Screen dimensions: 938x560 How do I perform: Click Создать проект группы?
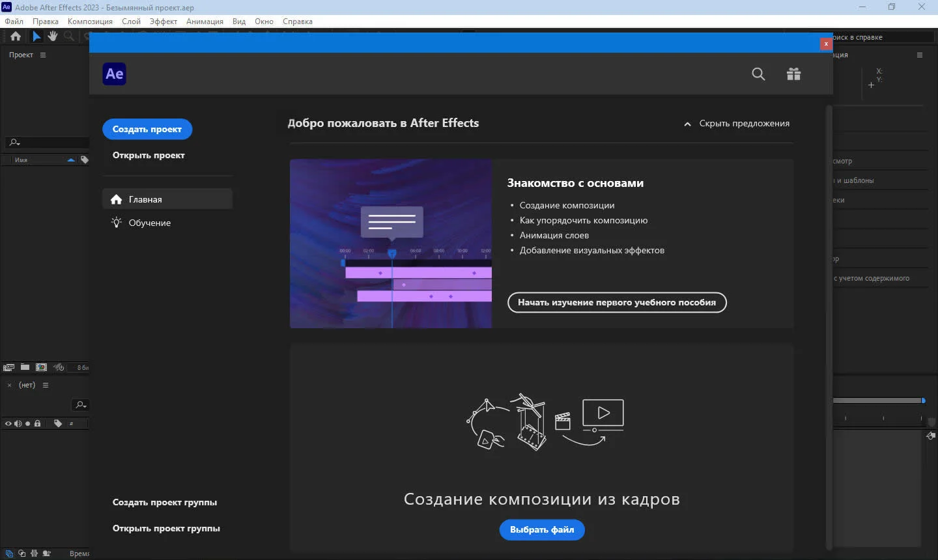coord(165,502)
